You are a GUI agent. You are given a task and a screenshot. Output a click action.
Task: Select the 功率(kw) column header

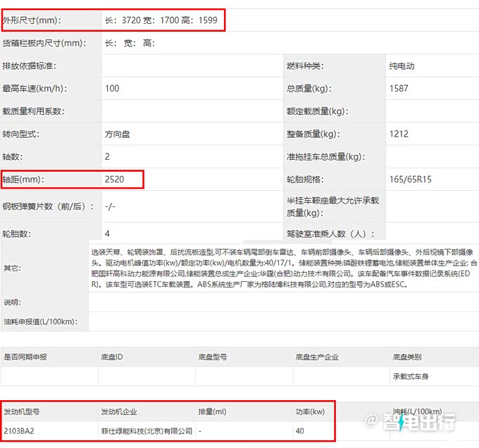[x=309, y=411]
